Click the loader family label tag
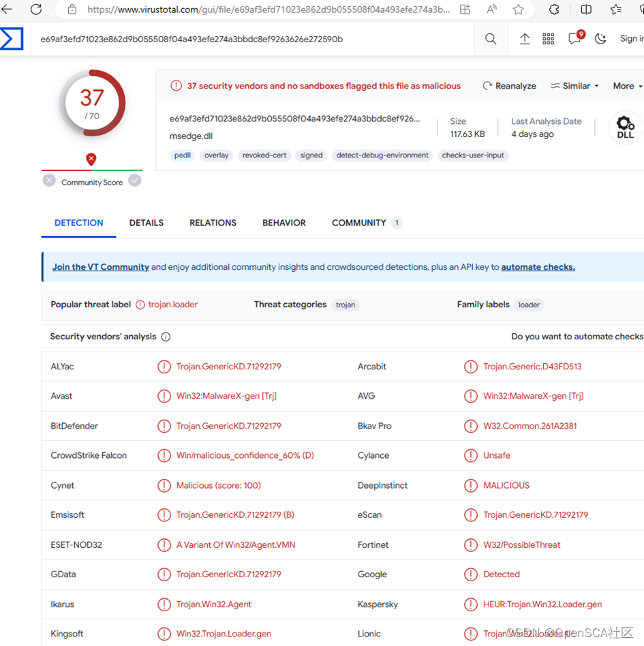 click(x=529, y=305)
